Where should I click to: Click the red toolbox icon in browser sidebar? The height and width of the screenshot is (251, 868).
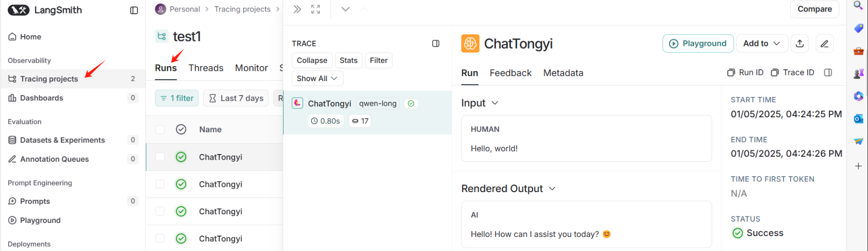(858, 51)
